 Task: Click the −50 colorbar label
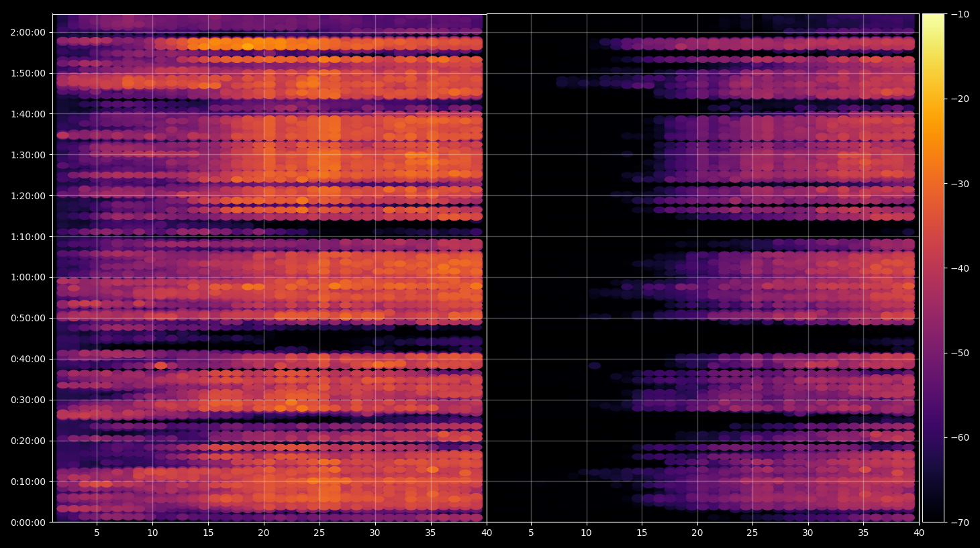tap(961, 353)
